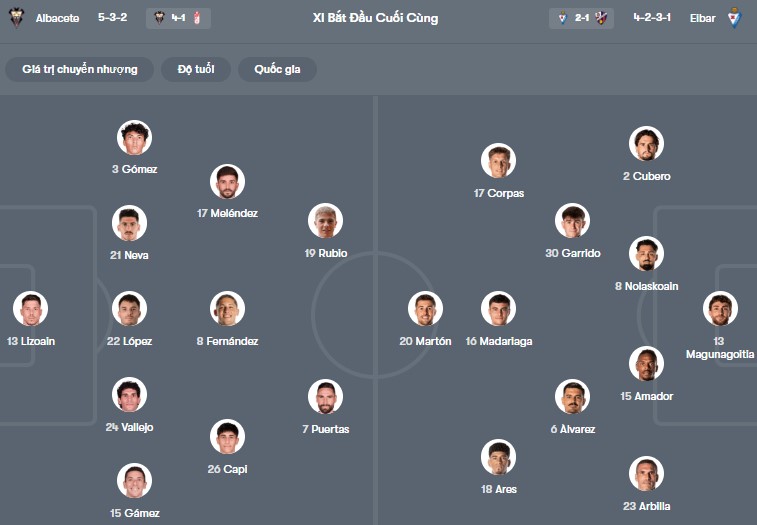
Task: Select 7 Puertas's avatar
Action: point(326,397)
